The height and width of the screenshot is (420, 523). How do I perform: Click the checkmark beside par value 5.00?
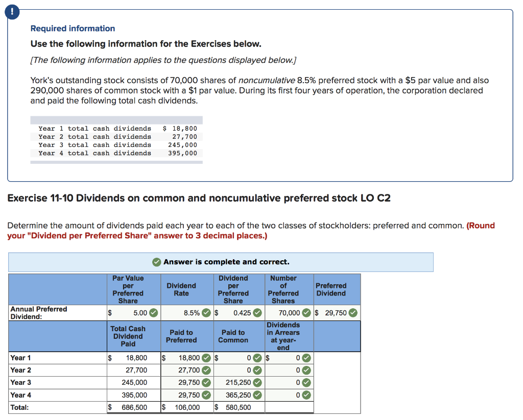(x=153, y=313)
